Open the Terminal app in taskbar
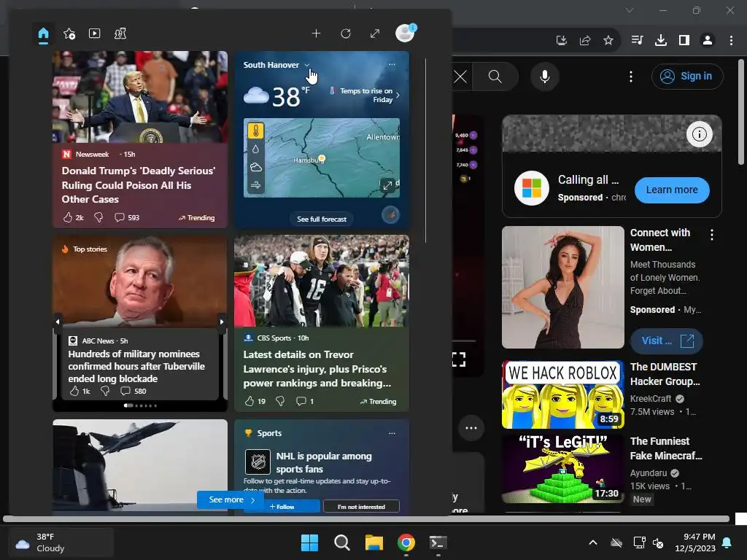747x560 pixels. coord(438,542)
